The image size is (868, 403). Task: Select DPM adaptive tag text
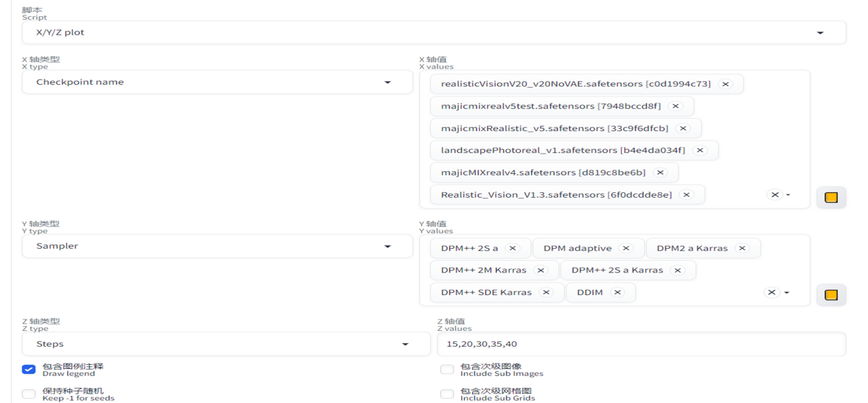coord(578,249)
